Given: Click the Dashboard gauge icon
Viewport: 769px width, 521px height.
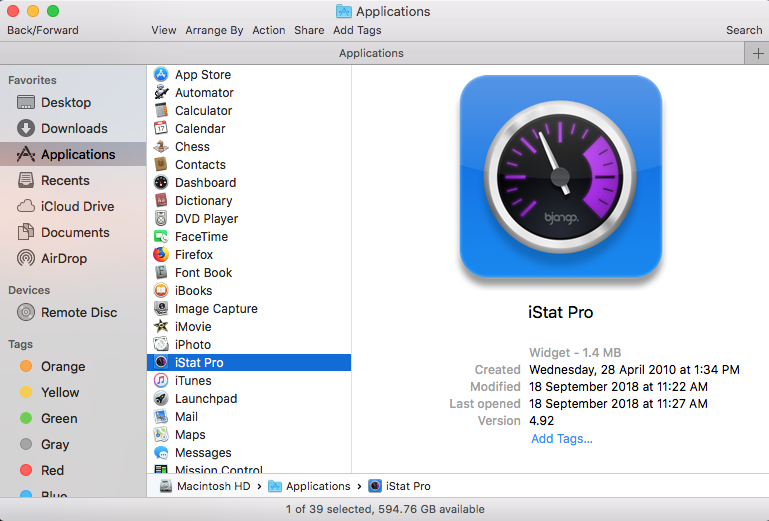Looking at the screenshot, I should (x=161, y=182).
